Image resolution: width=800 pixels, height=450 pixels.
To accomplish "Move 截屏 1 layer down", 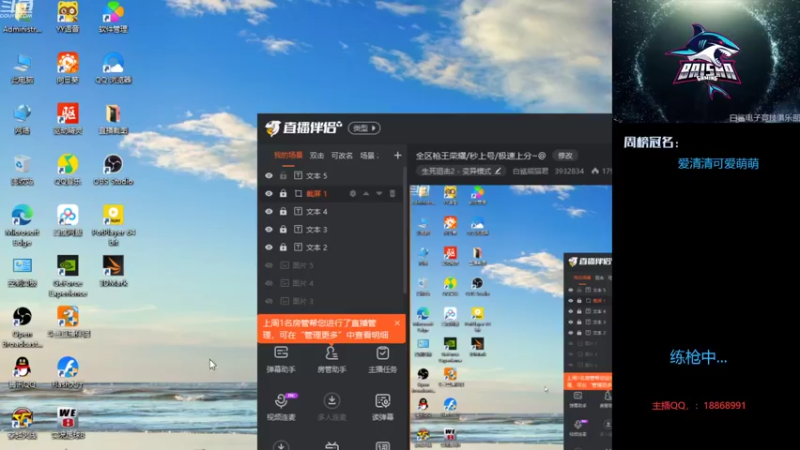I will [379, 193].
